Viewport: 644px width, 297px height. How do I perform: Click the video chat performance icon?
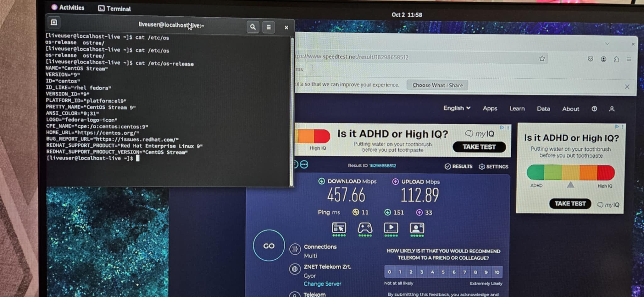417,229
